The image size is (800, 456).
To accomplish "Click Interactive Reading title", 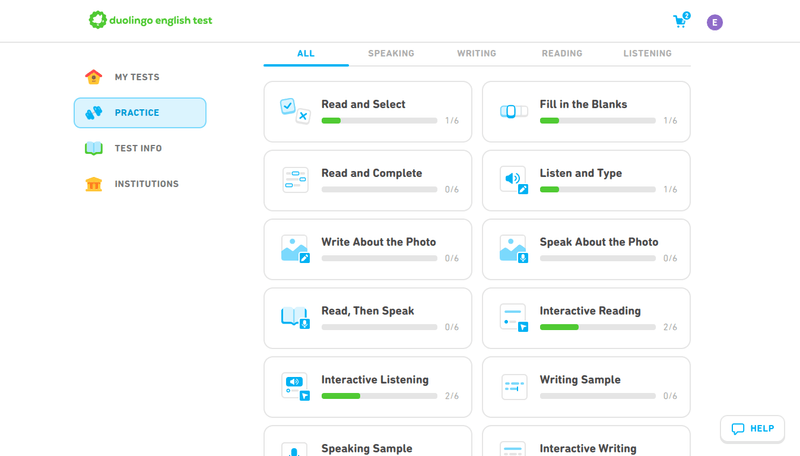I will [590, 311].
